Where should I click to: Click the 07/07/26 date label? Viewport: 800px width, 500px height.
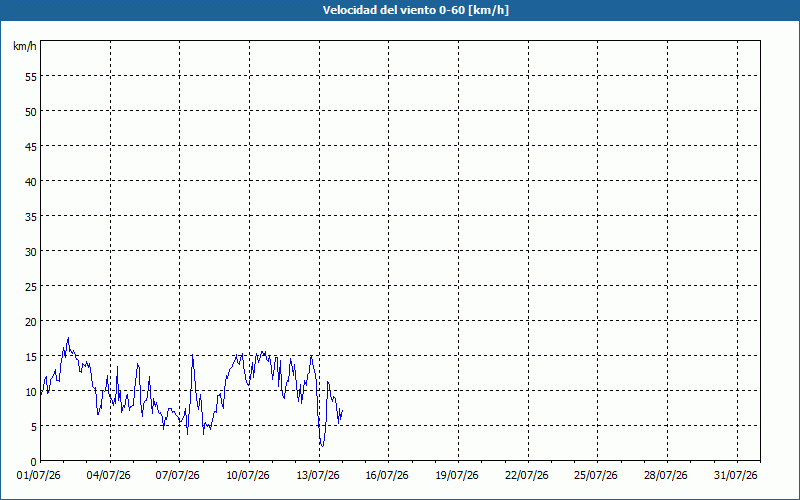click(178, 475)
